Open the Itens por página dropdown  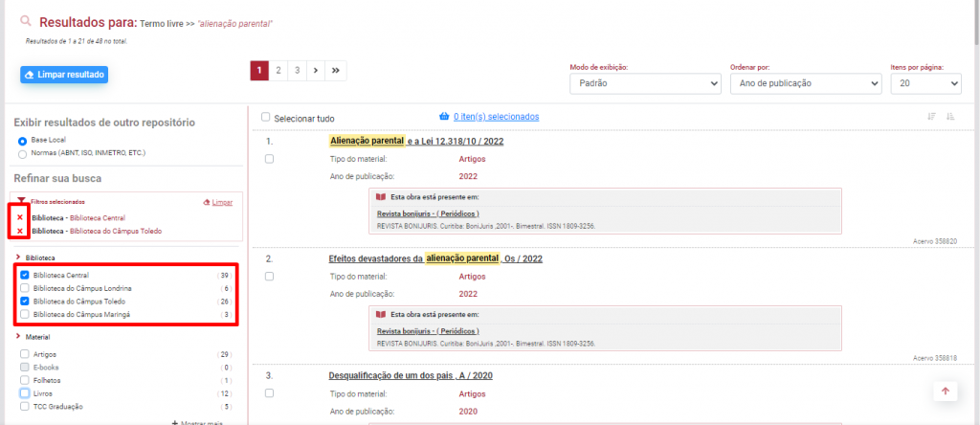pyautogui.click(x=924, y=83)
